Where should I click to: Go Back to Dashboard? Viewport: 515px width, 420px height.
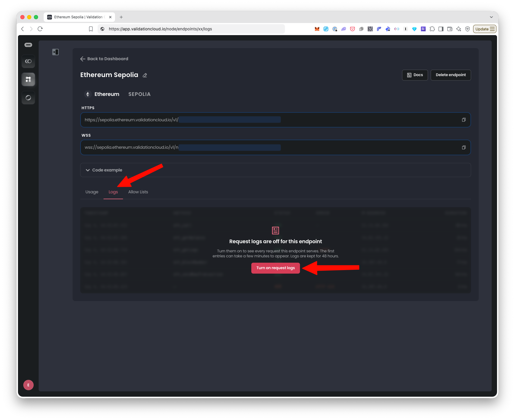point(104,59)
